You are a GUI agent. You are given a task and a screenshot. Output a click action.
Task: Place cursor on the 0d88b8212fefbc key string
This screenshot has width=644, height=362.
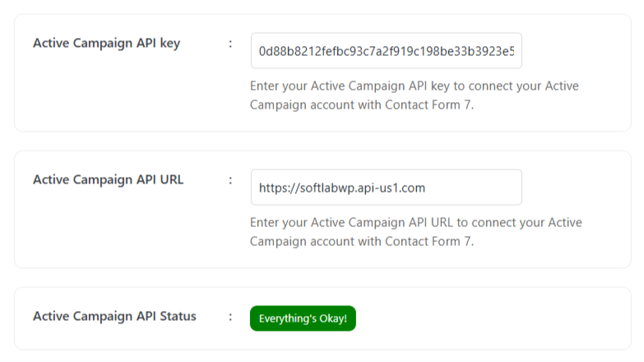pyautogui.click(x=386, y=51)
